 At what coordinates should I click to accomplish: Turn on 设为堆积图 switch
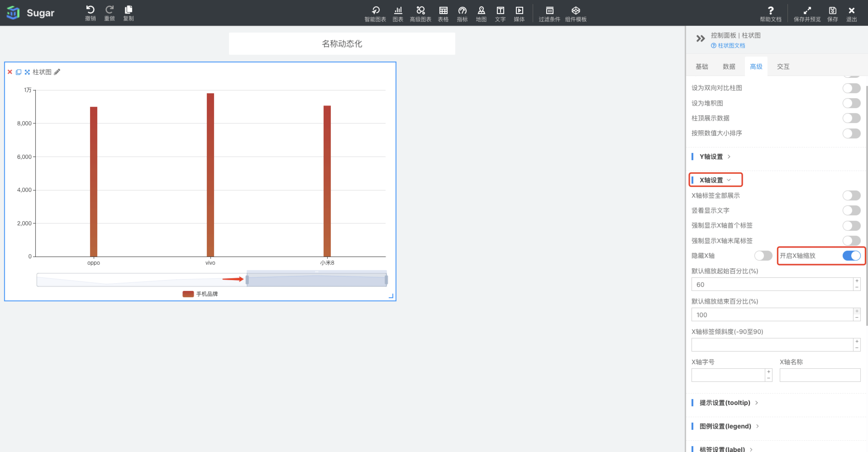point(851,103)
